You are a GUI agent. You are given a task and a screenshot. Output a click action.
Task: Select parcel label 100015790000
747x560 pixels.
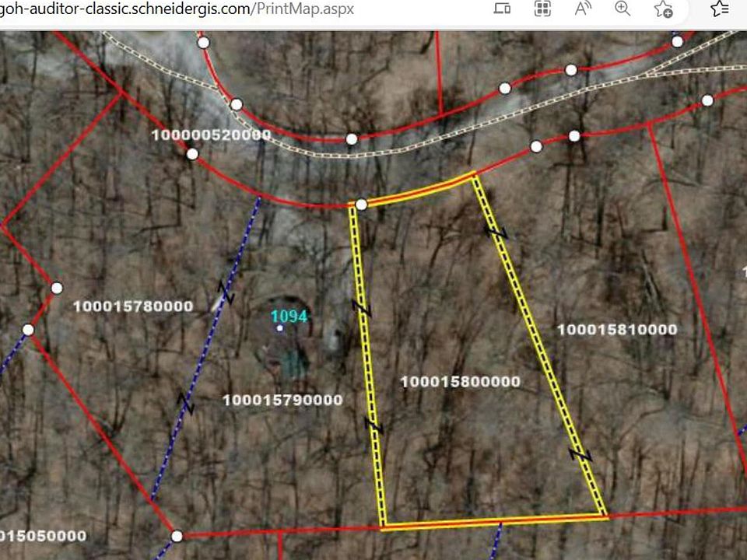tap(282, 400)
